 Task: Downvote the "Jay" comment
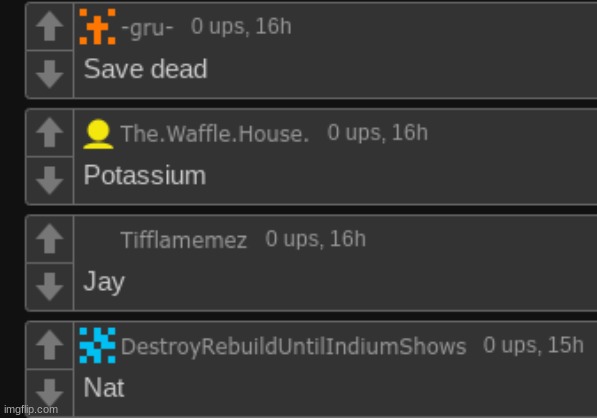(49, 287)
